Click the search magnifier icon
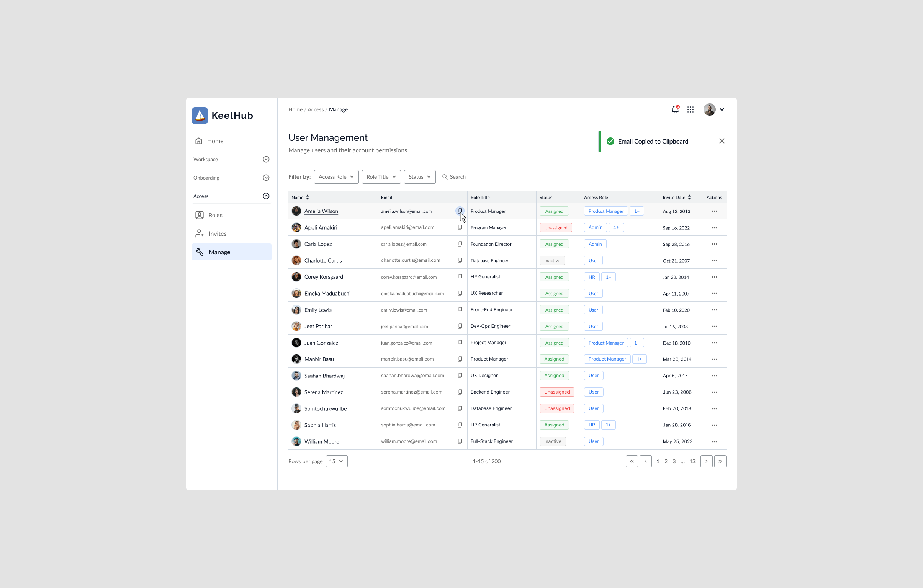The width and height of the screenshot is (923, 588). coord(445,177)
